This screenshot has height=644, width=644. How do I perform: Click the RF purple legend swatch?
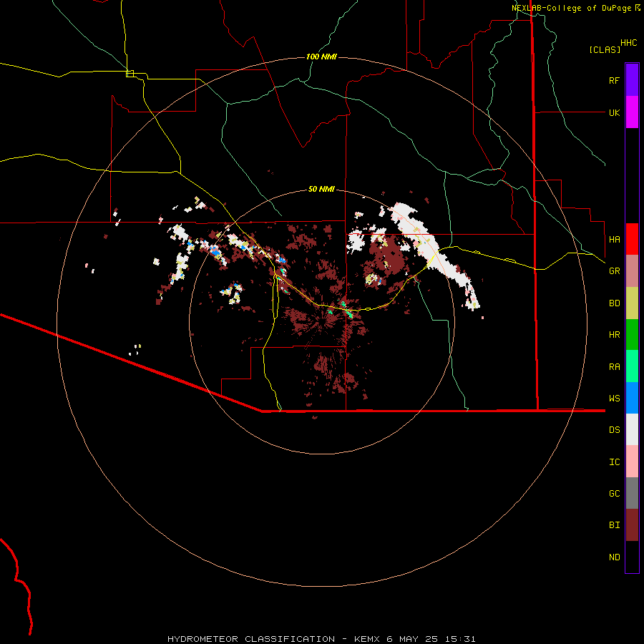pos(632,80)
